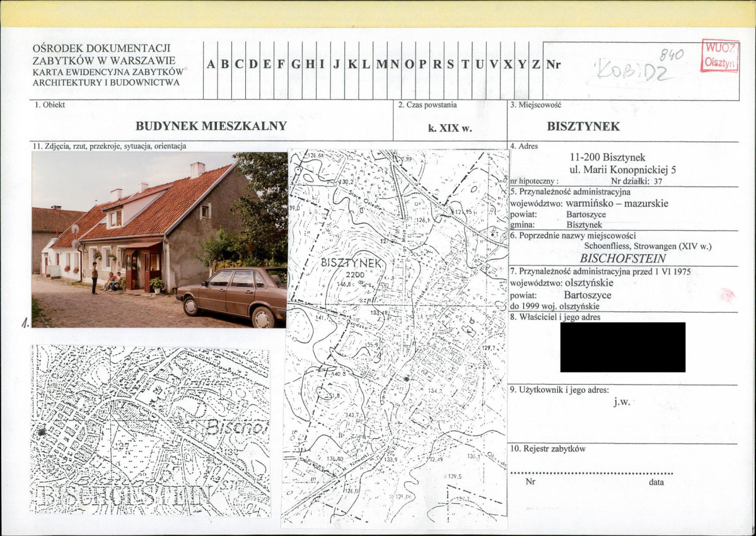The image size is (756, 536).
Task: Click the handwritten number 840
Action: point(672,55)
